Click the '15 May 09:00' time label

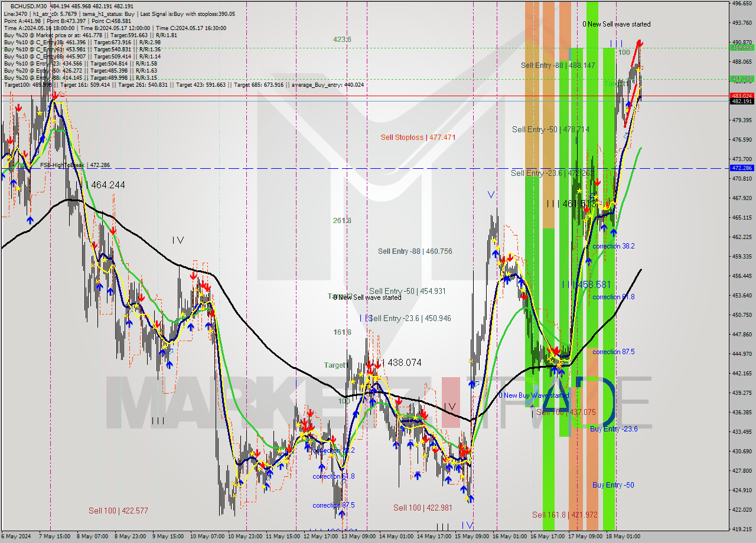click(x=472, y=537)
